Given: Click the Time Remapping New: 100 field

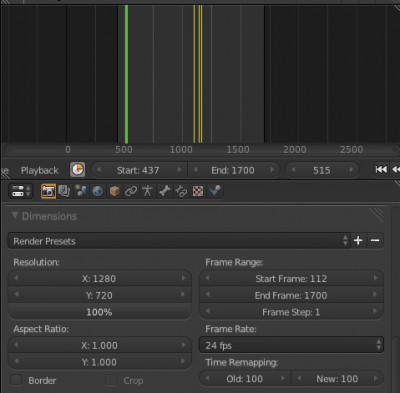Looking at the screenshot, I should [x=337, y=378].
